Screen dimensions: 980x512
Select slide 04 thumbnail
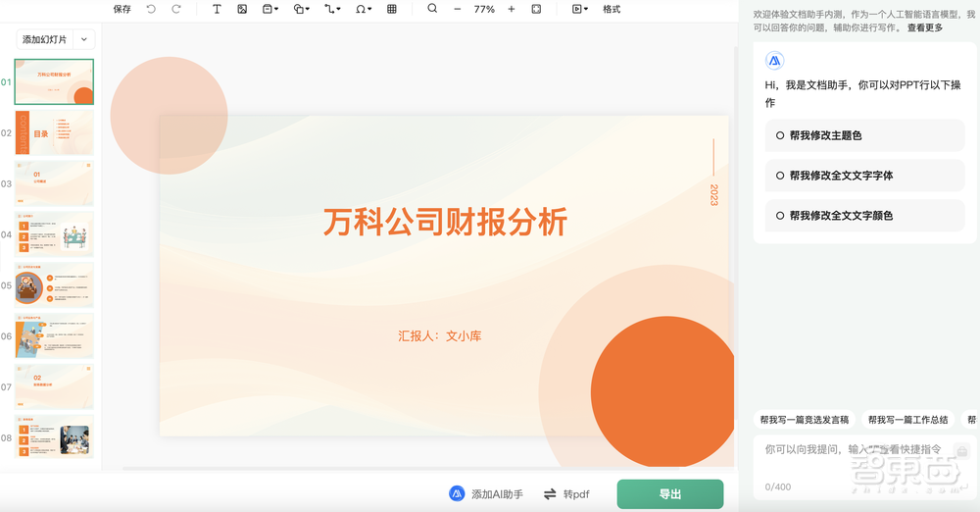click(54, 234)
